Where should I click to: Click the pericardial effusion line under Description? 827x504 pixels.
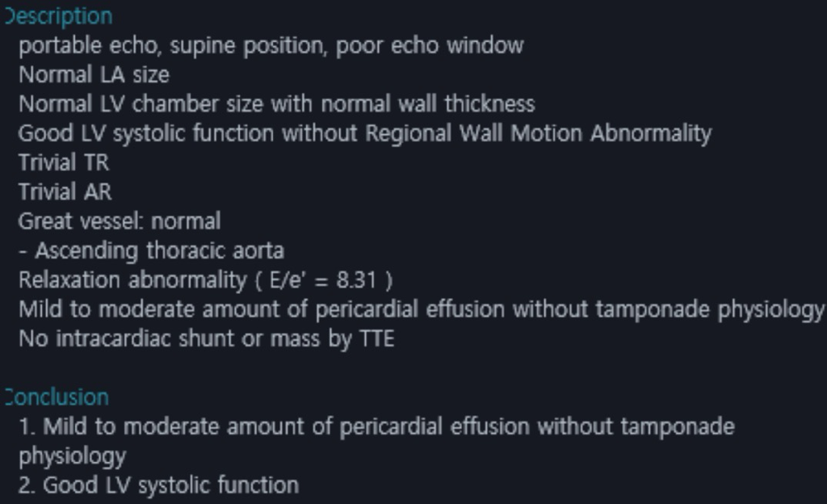click(420, 309)
